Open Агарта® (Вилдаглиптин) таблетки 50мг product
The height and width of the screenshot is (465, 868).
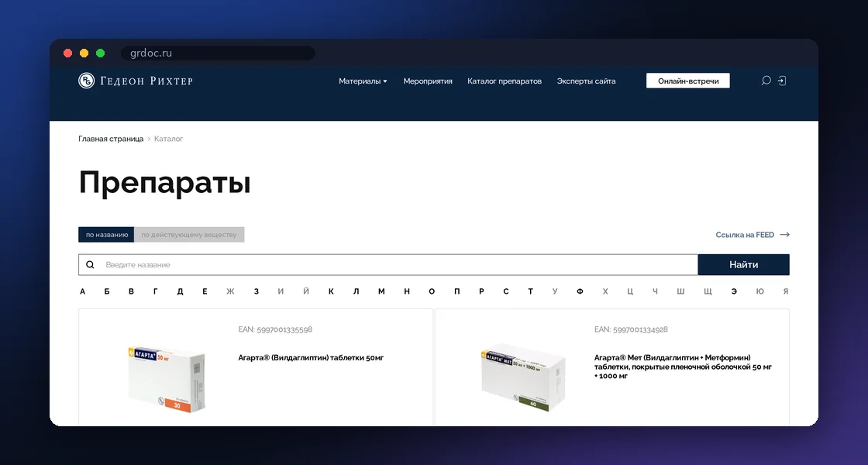tap(311, 357)
